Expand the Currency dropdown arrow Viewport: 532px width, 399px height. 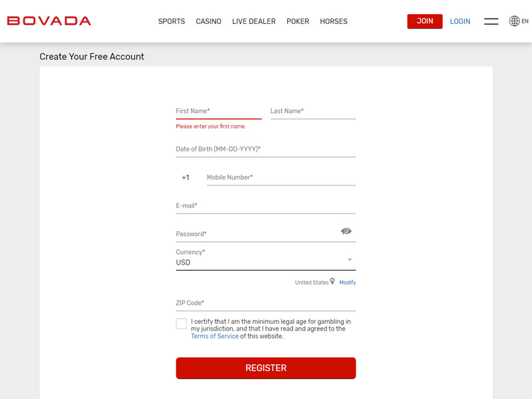click(x=350, y=259)
